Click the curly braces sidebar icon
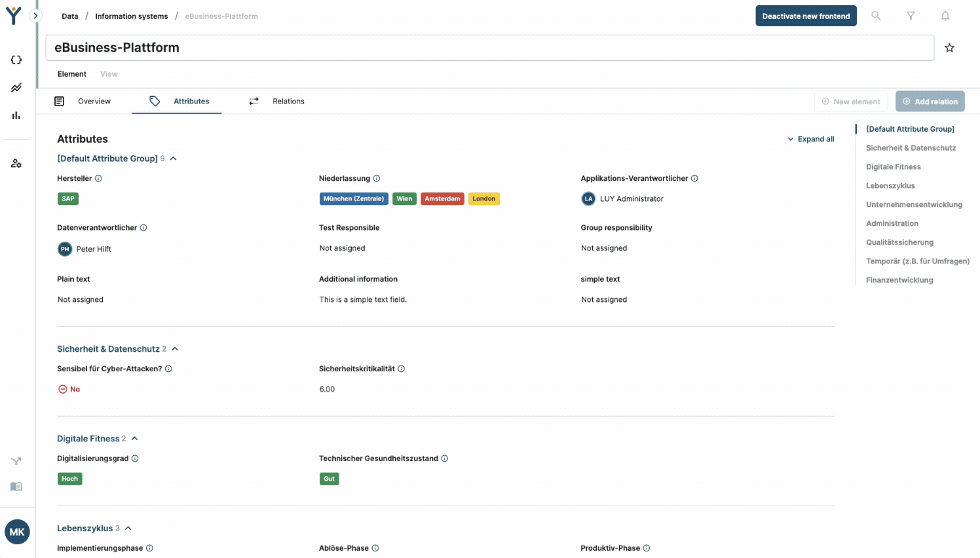Screen dimensions: 980x558 16,60
